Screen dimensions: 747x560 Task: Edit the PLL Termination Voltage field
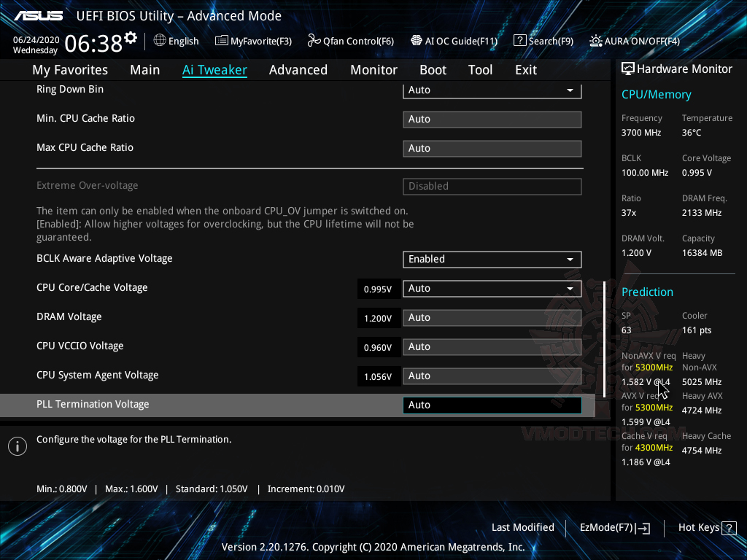[x=492, y=405]
